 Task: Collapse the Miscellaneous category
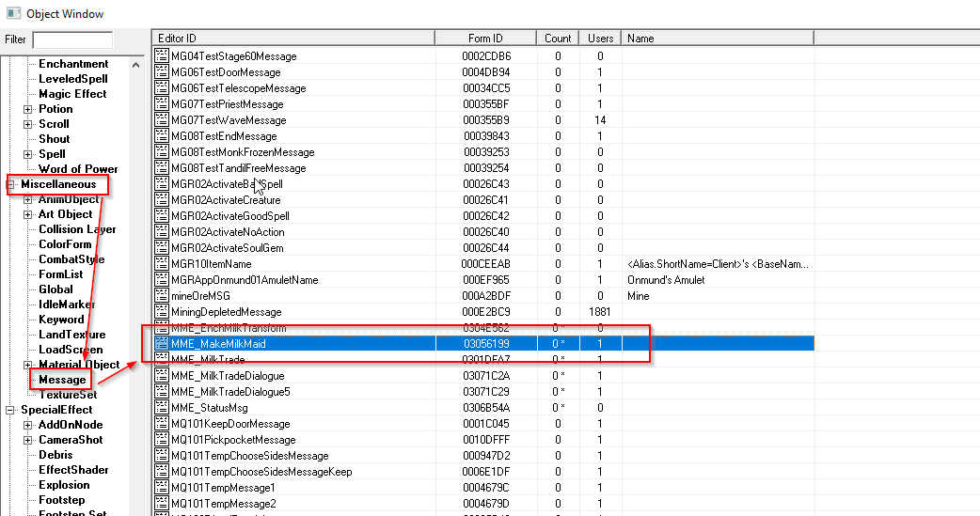click(10, 184)
